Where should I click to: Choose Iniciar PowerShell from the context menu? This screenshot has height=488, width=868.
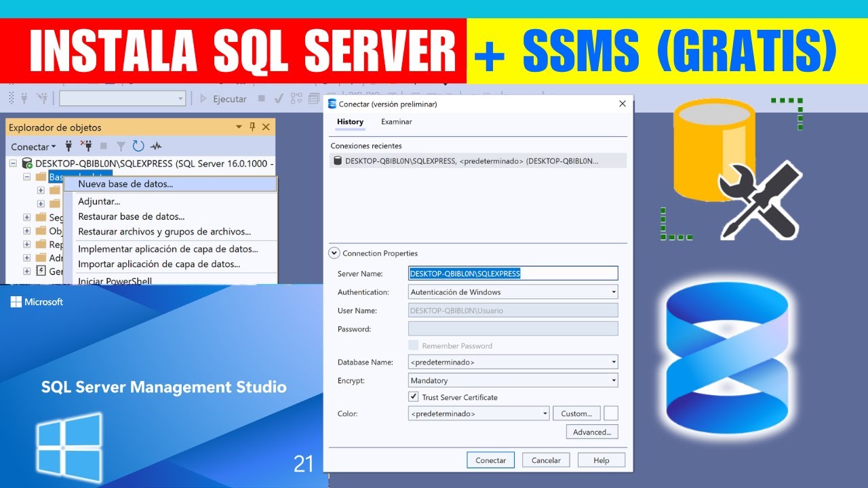point(170,280)
